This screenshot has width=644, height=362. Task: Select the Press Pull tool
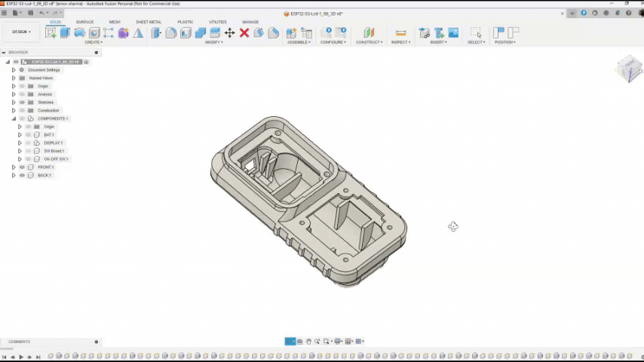pyautogui.click(x=156, y=33)
